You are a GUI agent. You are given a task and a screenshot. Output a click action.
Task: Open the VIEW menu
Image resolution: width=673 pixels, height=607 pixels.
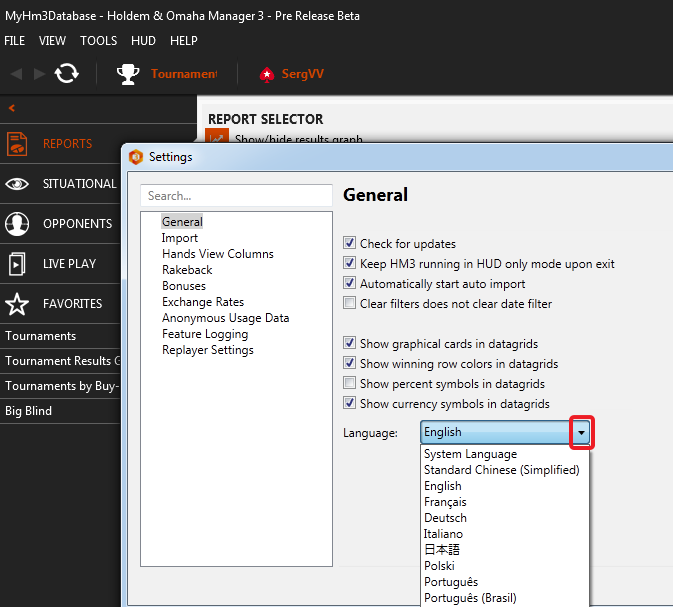point(52,41)
